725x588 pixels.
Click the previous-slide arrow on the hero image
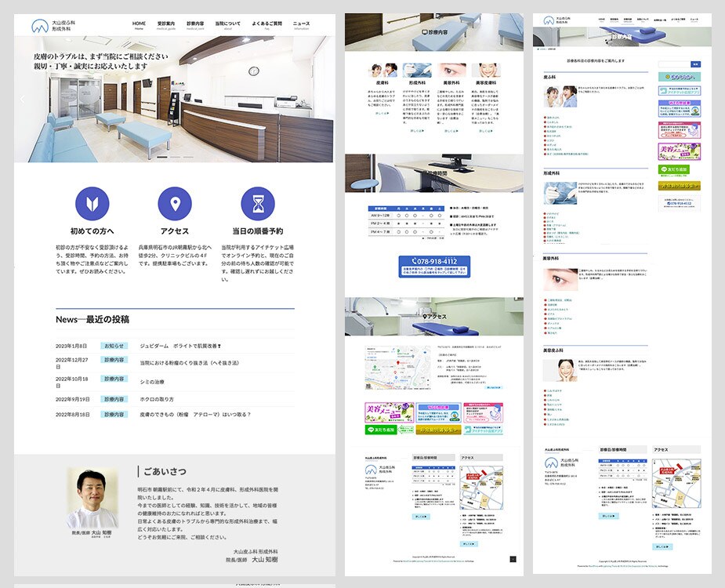(22, 99)
